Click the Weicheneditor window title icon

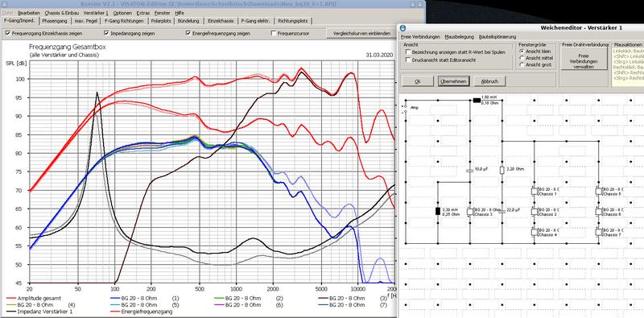[x=403, y=28]
